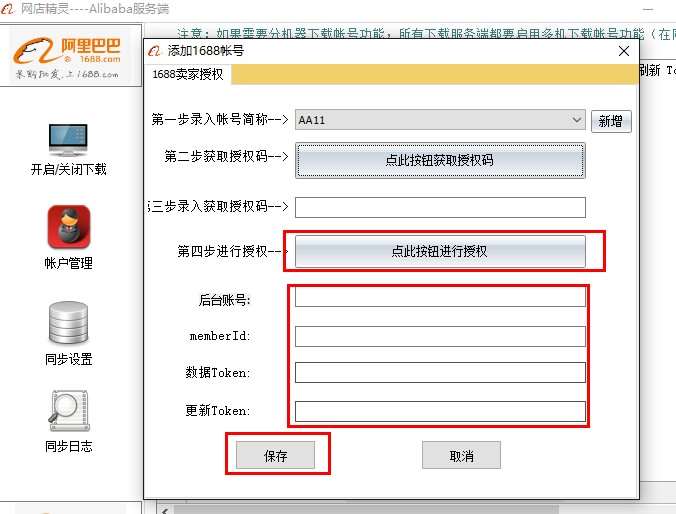Click the 第二步获取授权码 label
Image resolution: width=676 pixels, height=514 pixels.
[x=226, y=156]
